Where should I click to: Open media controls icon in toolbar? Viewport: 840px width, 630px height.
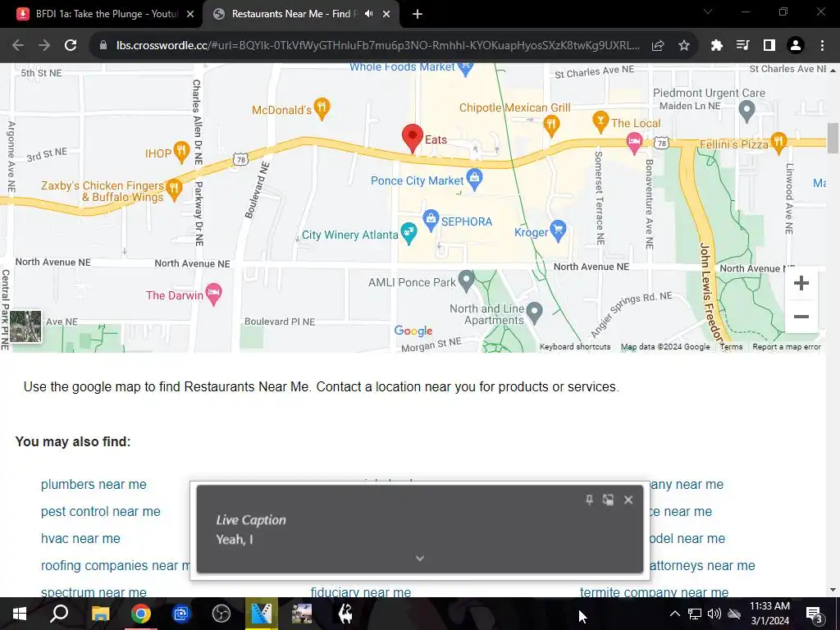(x=743, y=46)
